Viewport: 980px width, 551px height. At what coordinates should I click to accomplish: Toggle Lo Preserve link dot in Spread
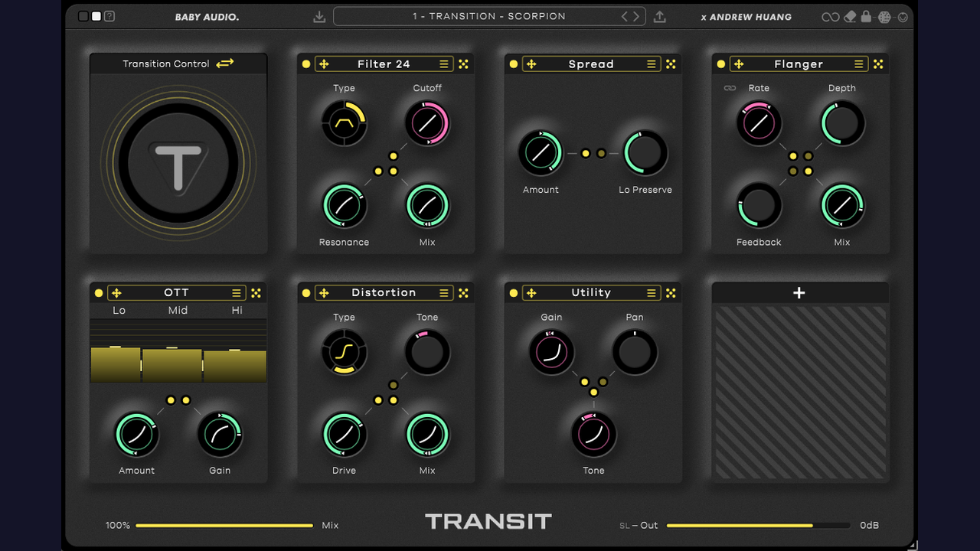coord(601,154)
